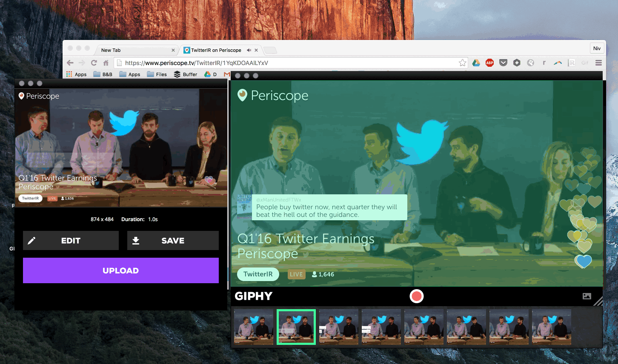Screen dimensions: 618x364
Task: Open the Files bookmarks folder
Action: coord(157,74)
